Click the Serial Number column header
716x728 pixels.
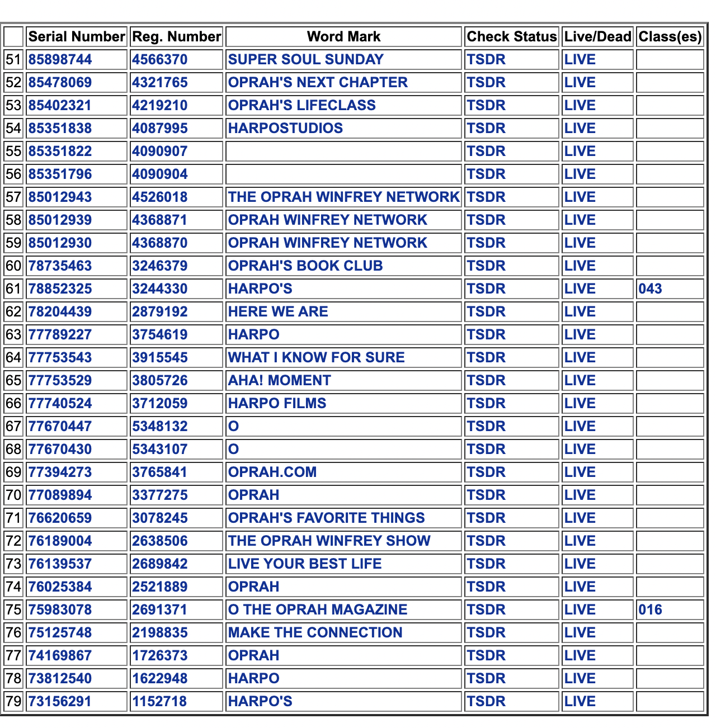tap(77, 37)
